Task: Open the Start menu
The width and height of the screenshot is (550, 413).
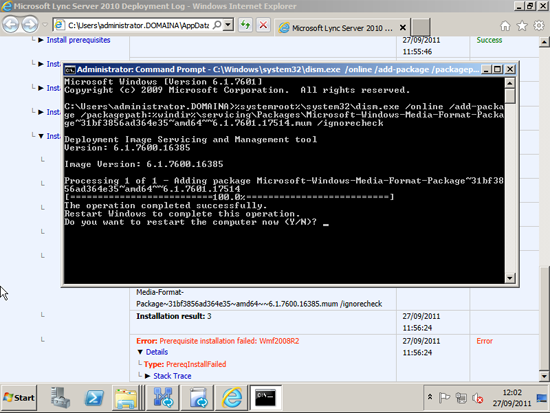Action: (19, 398)
